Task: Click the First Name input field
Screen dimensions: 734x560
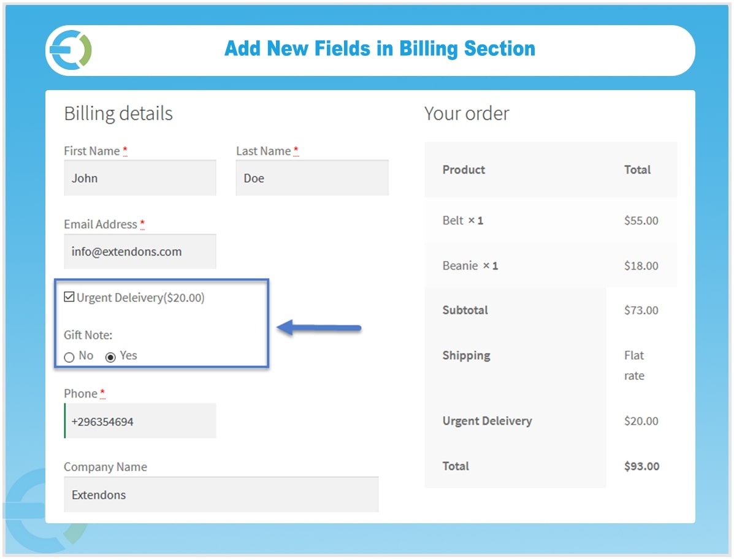Action: point(140,178)
